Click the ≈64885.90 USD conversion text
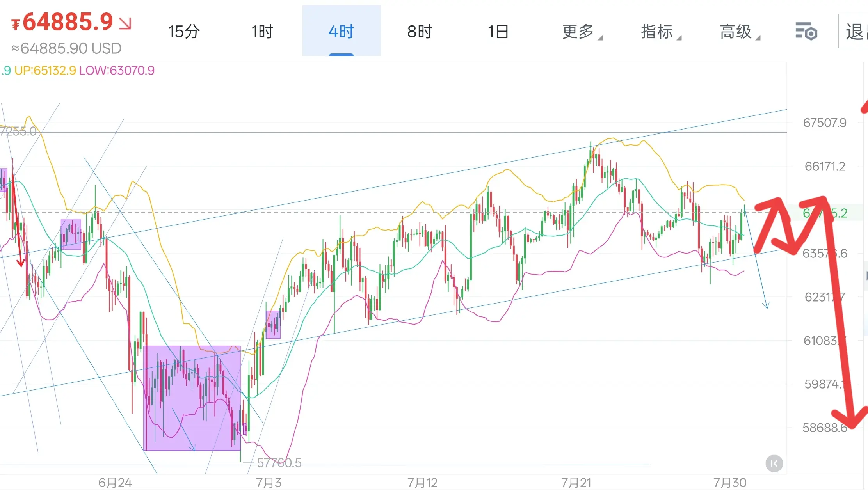The image size is (868, 490). (x=66, y=49)
